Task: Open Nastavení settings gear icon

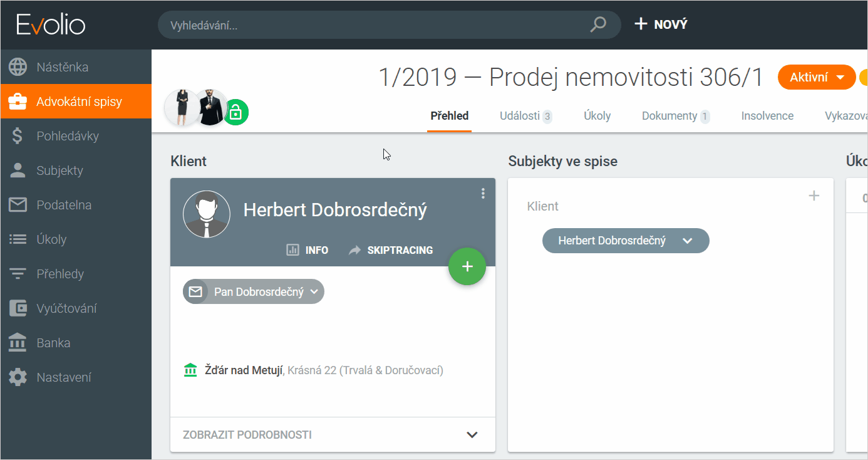Action: coord(18,377)
